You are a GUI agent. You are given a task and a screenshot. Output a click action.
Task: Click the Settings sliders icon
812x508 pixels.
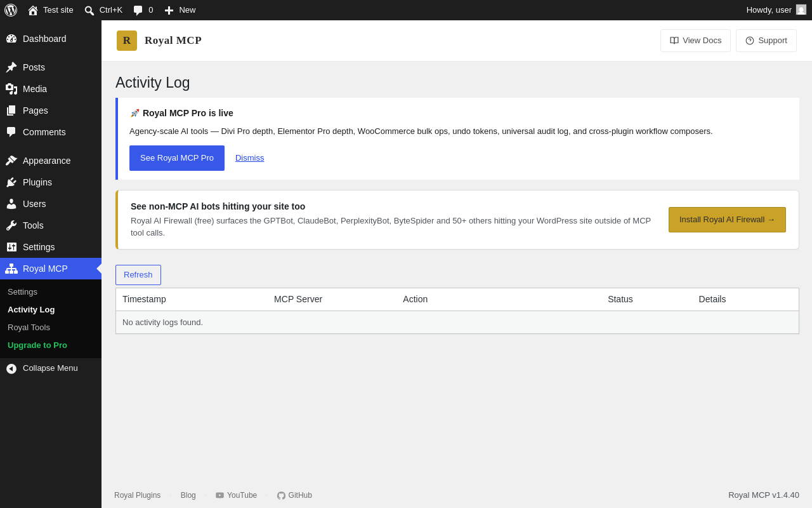(x=11, y=247)
